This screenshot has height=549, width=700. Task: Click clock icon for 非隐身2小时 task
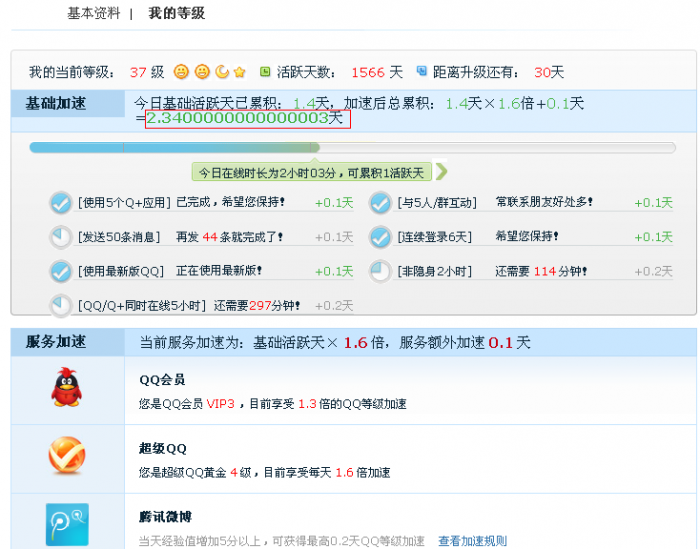(x=380, y=271)
